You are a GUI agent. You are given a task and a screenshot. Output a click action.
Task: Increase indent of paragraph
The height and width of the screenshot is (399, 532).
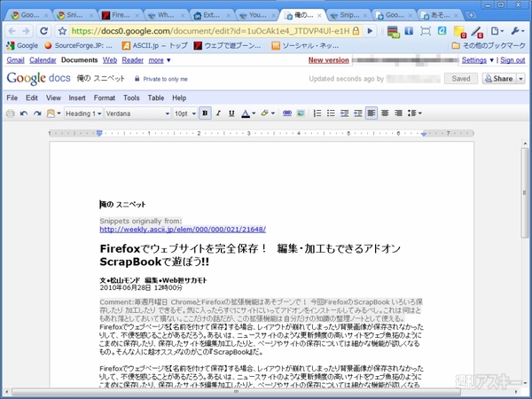point(357,113)
